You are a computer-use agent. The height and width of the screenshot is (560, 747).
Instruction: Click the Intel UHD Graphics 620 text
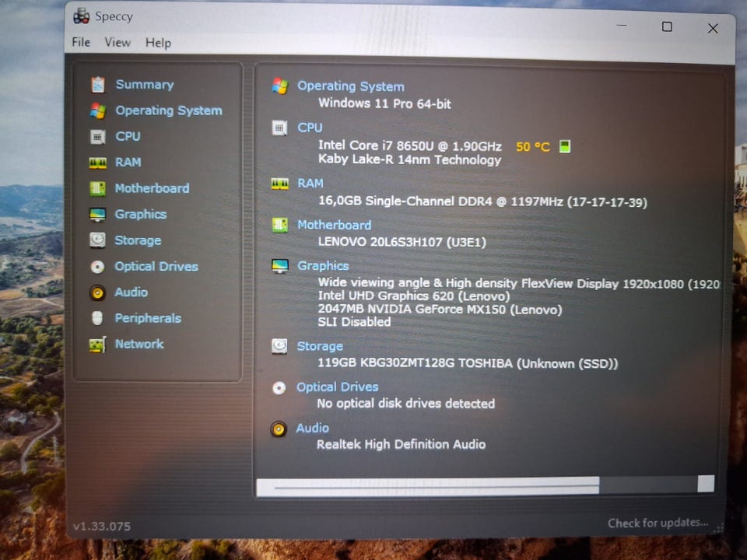pyautogui.click(x=413, y=296)
